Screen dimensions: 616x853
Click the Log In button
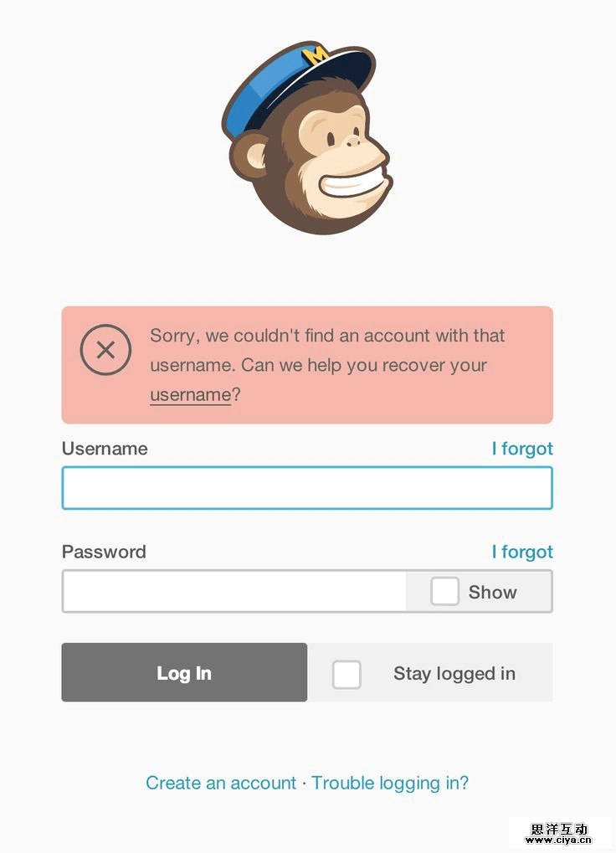pyautogui.click(x=184, y=672)
